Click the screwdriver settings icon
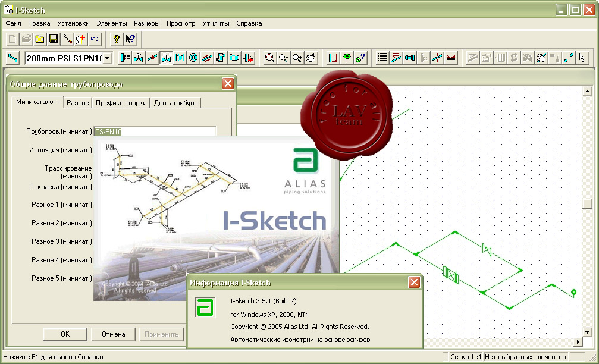The image size is (599, 364). (x=67, y=39)
